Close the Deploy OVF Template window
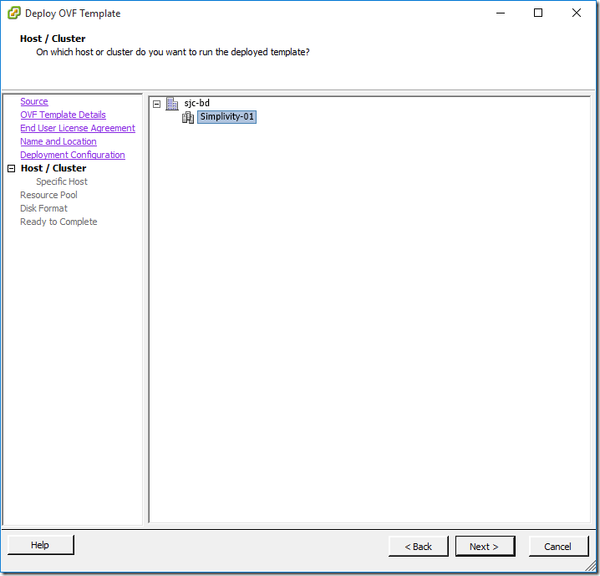Viewport: 600px width, 576px height. coord(576,13)
